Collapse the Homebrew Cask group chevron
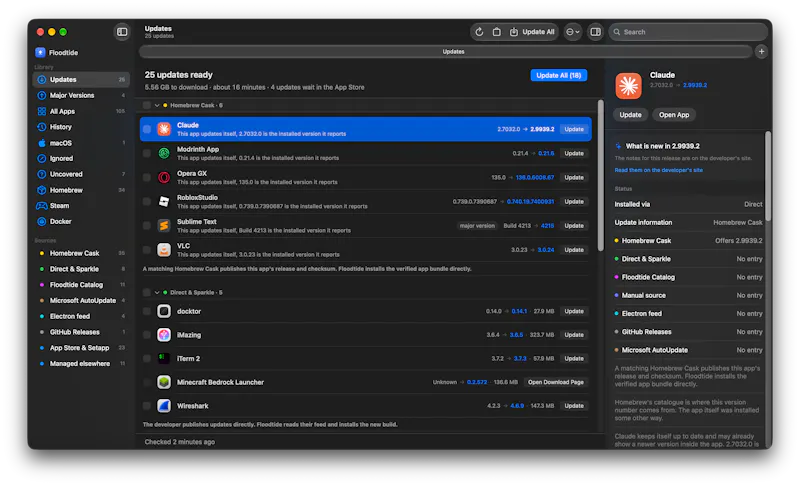Screen dimensions: 800x486 click(157, 105)
